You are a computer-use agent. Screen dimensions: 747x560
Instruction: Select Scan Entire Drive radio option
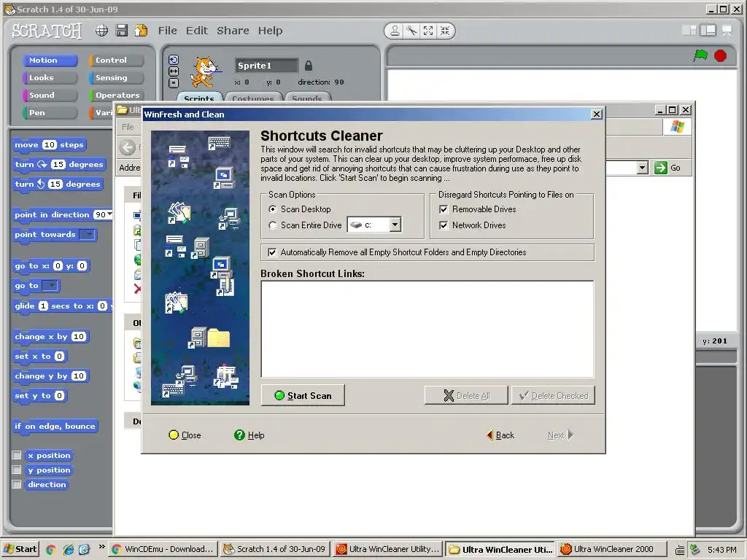(273, 225)
